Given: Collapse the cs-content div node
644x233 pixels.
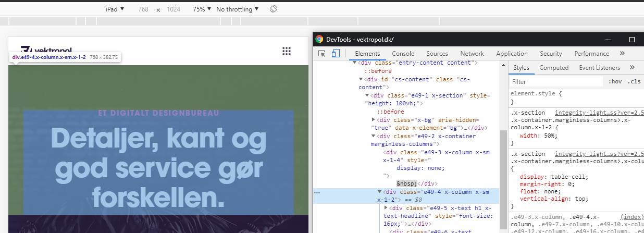Looking at the screenshot, I should tap(361, 79).
